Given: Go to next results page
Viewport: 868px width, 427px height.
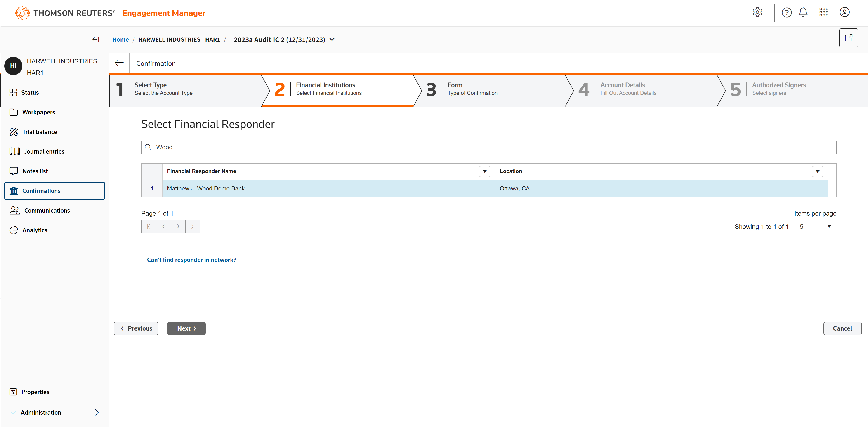Looking at the screenshot, I should click(178, 226).
